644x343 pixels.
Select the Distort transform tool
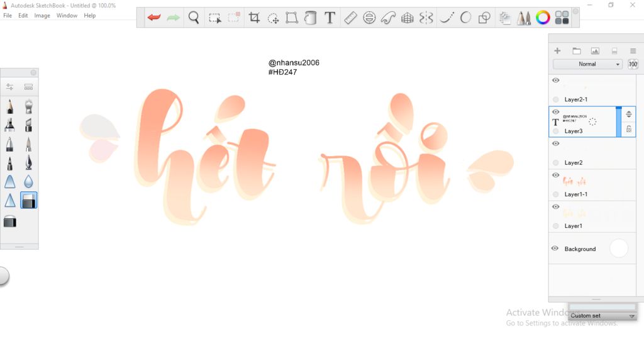click(292, 18)
